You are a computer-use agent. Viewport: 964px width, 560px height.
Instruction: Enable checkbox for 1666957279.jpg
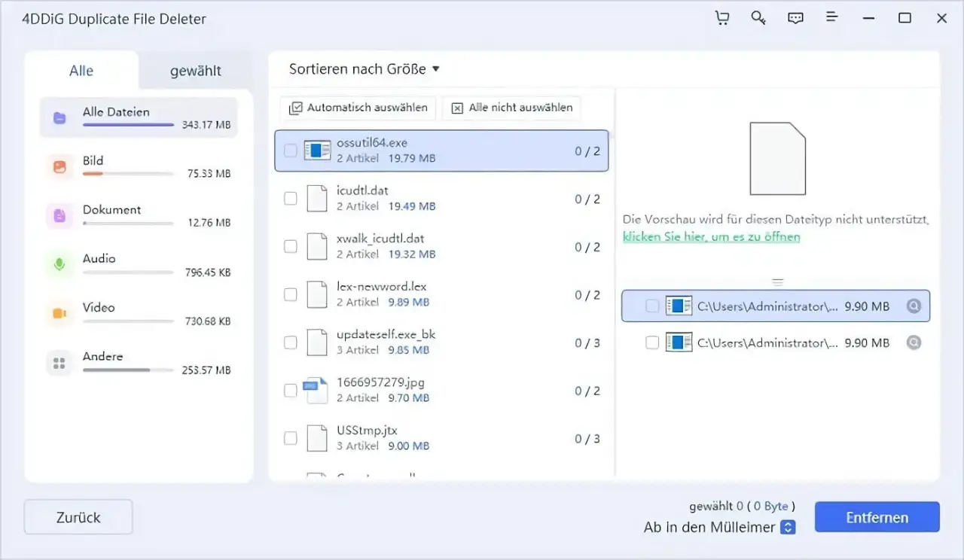click(291, 391)
